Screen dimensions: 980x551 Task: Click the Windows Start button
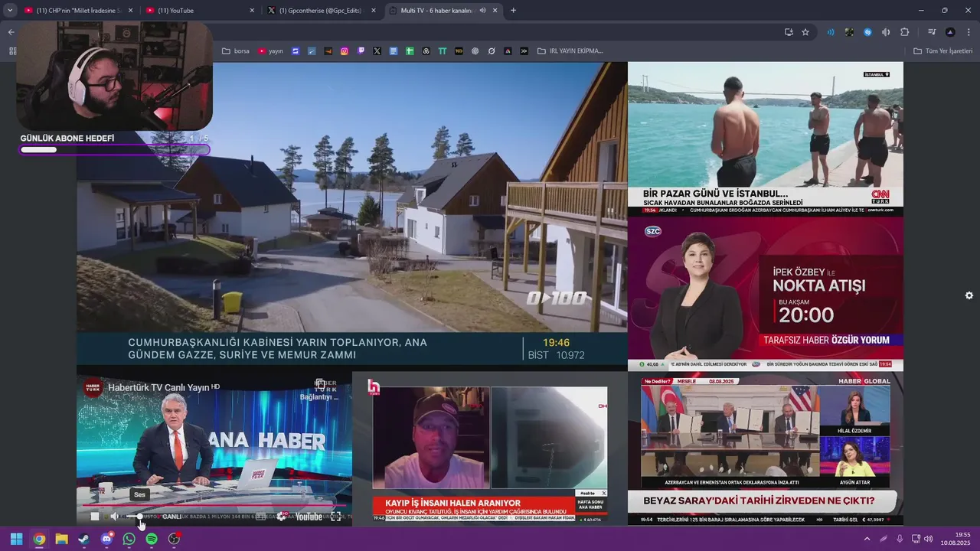[x=16, y=539]
